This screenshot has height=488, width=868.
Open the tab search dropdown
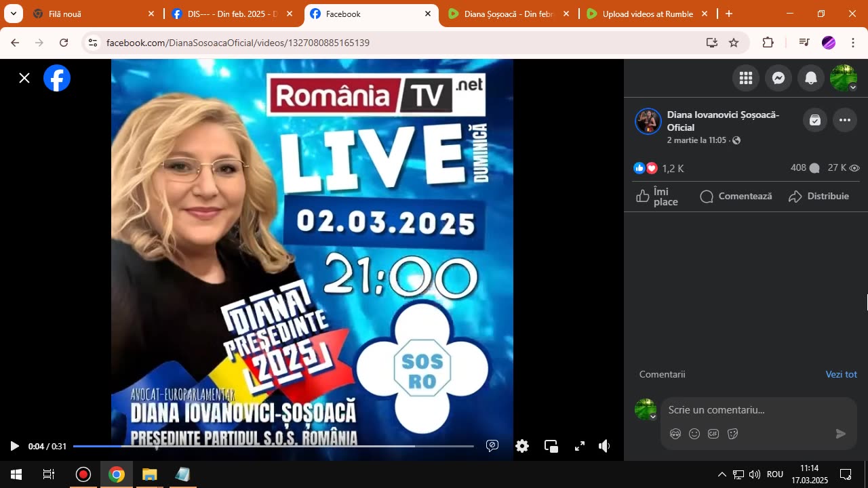[13, 14]
